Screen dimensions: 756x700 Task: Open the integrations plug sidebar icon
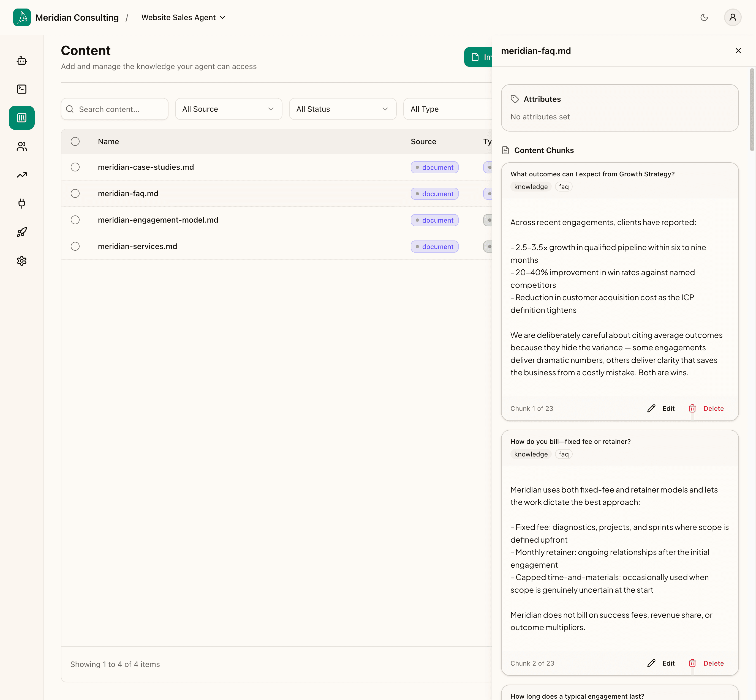21,203
